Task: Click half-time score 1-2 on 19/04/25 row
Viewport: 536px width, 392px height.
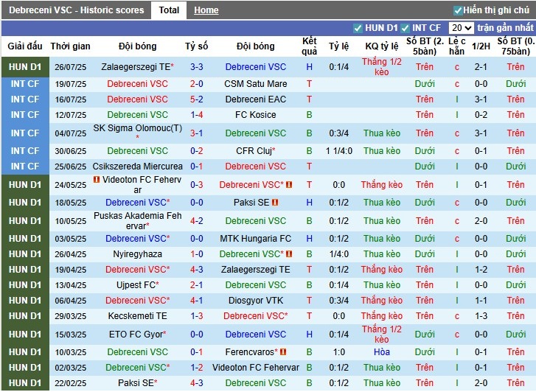Action: [x=481, y=270]
